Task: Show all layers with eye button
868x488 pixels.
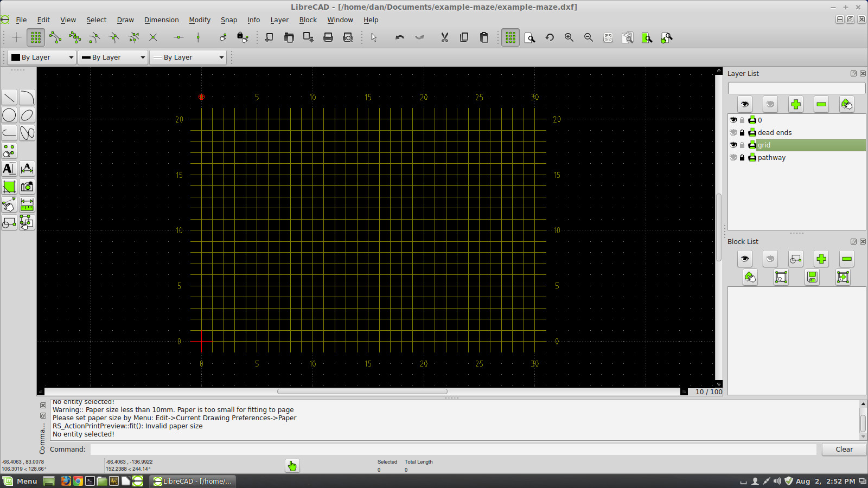Action: 745,104
